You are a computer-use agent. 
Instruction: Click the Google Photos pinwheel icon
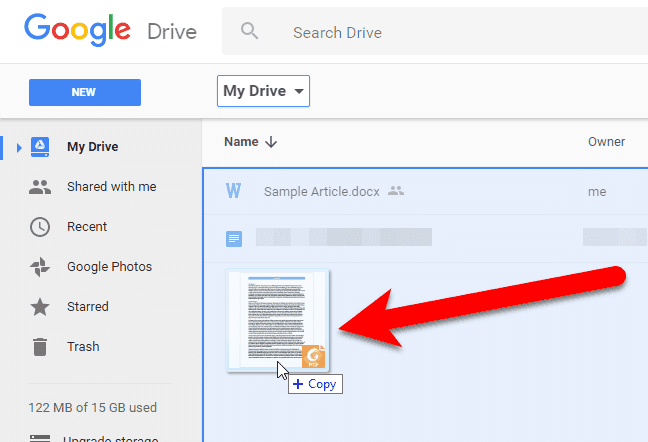click(40, 267)
